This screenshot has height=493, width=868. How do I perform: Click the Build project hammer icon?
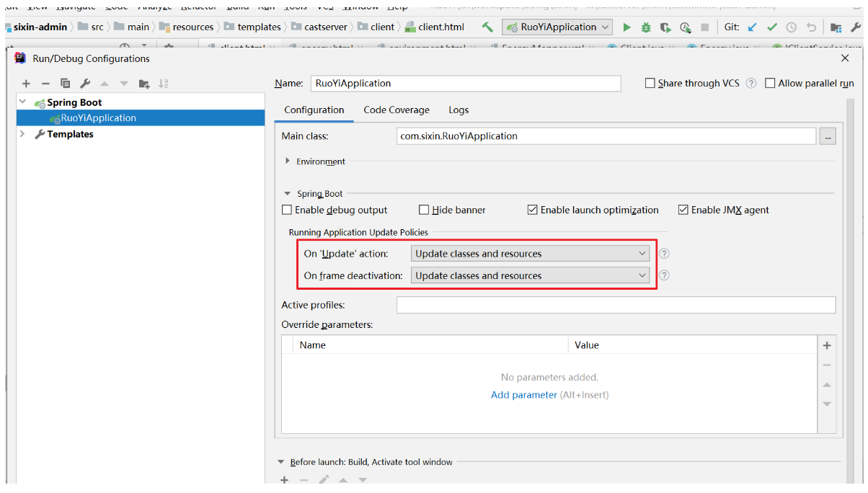(488, 27)
